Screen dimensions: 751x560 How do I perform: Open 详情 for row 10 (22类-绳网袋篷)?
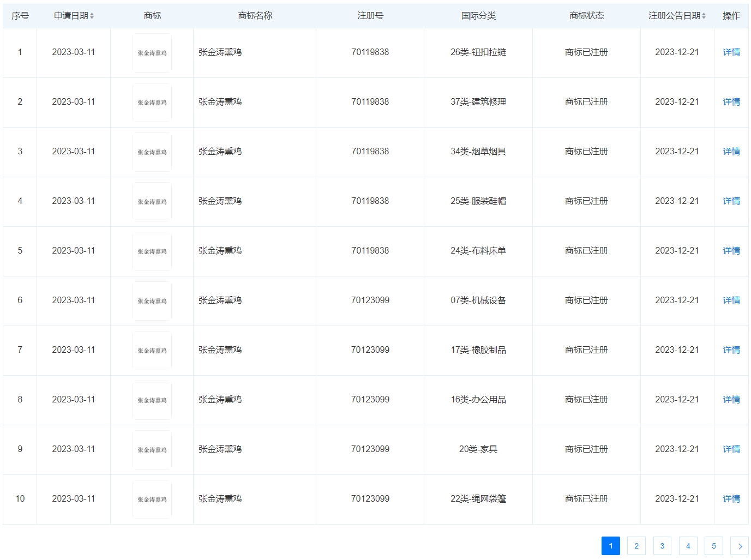tap(731, 499)
